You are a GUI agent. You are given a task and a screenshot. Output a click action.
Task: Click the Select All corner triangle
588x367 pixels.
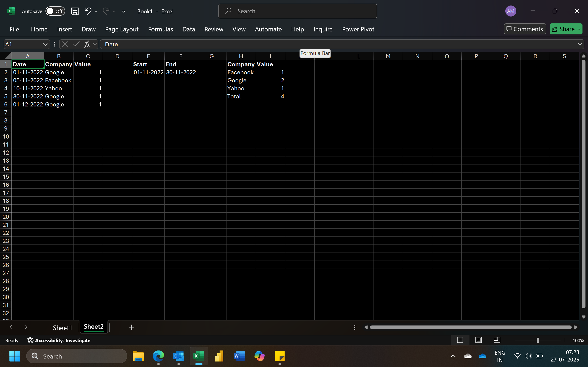(7, 56)
